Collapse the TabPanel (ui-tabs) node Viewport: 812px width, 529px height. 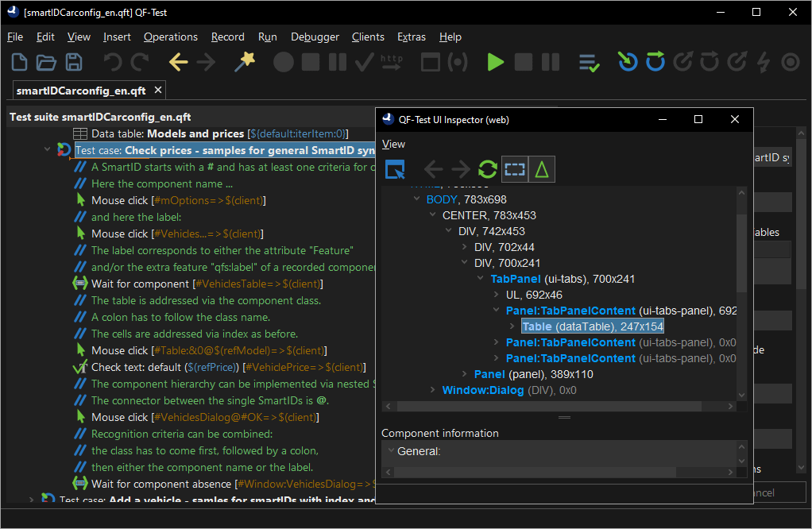(x=481, y=279)
